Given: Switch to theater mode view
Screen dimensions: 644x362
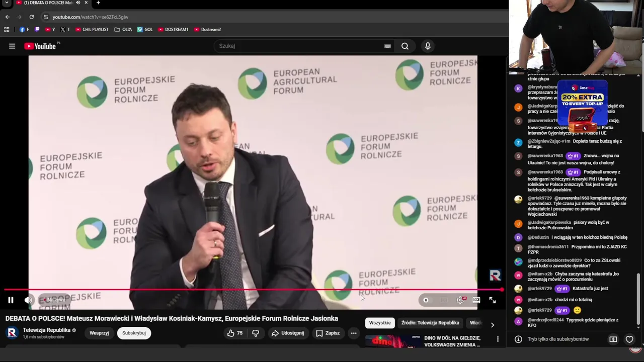Looking at the screenshot, I should coord(476,300).
